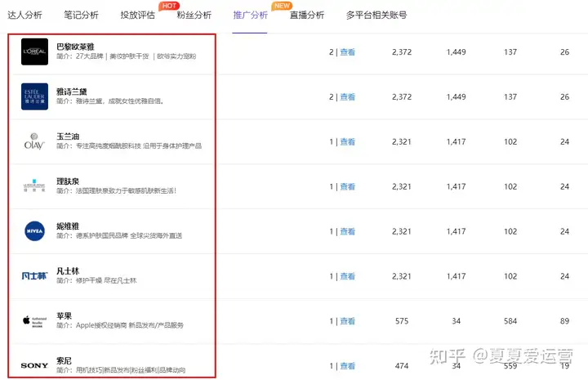This screenshot has width=588, height=380.
Task: Click value 1,417 in 理肤泉 row
Action: pos(456,186)
